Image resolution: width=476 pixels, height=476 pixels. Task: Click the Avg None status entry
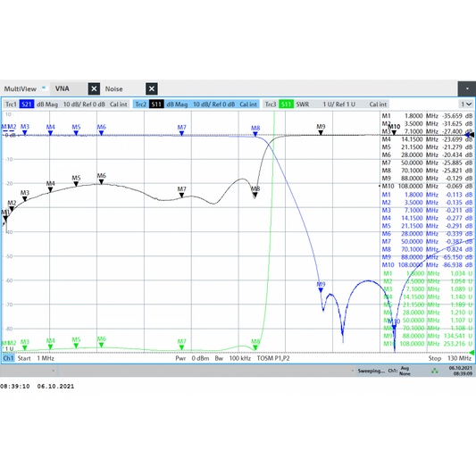[405, 371]
